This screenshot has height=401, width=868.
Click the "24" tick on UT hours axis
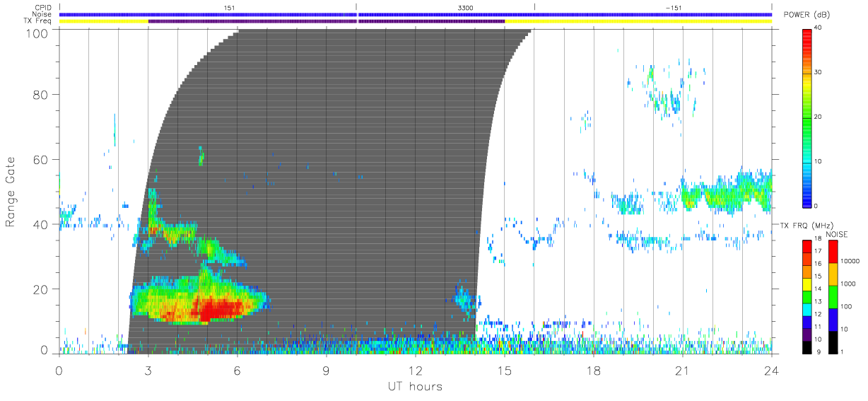[771, 370]
